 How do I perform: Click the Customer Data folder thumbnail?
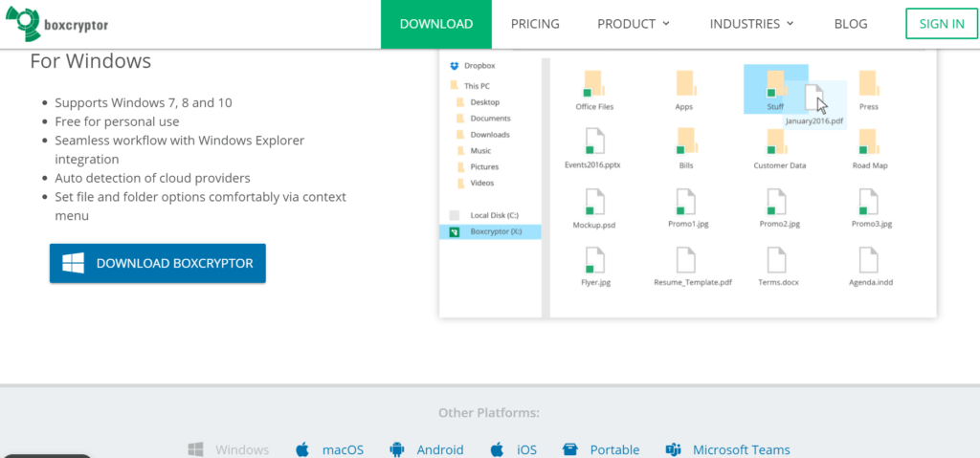[779, 144]
